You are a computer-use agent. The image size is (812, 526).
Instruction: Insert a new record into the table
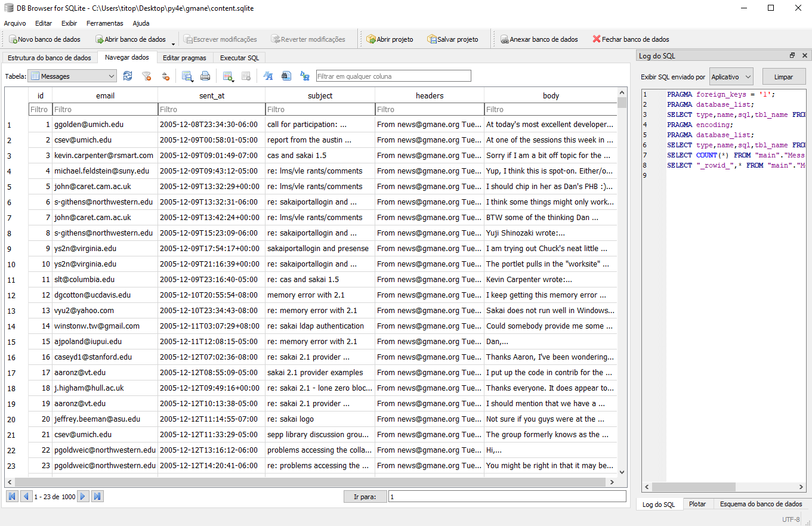pyautogui.click(x=228, y=76)
